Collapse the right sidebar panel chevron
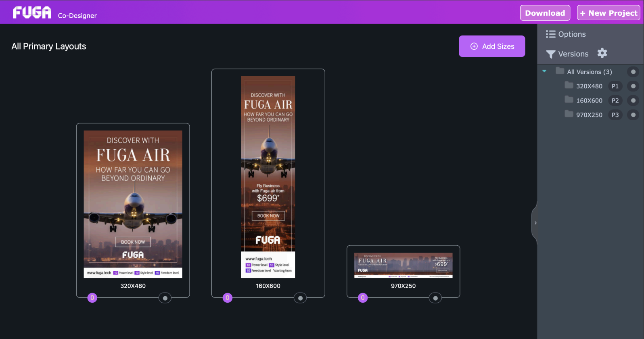Image resolution: width=644 pixels, height=339 pixels. (x=535, y=223)
